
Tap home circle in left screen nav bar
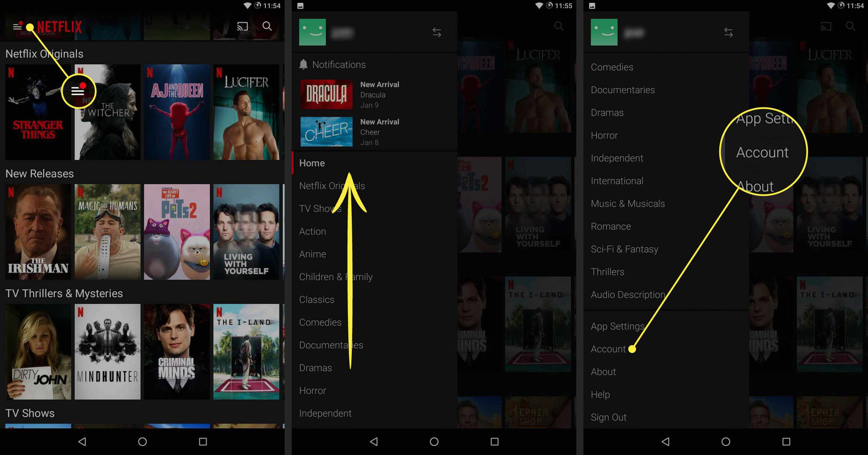coord(142,441)
